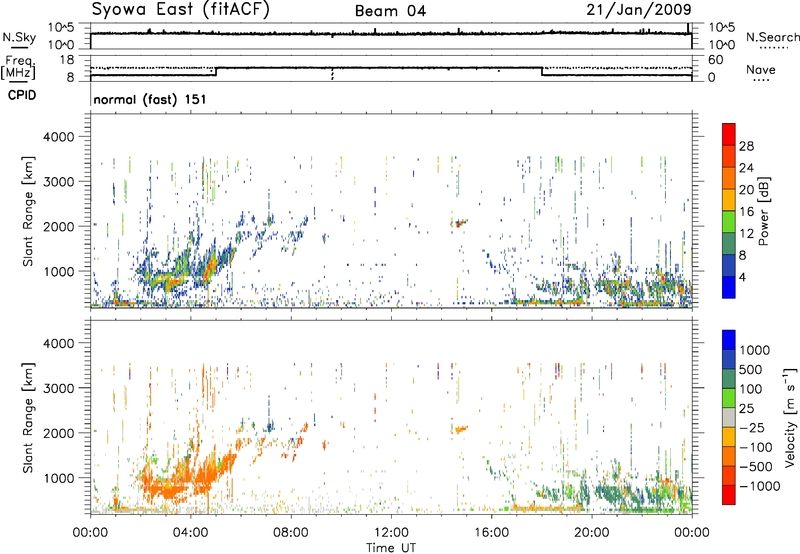Click the orange echo patch near 2000 km after 14:00 in the velocity panel
This screenshot has width=800, height=554.
[460, 430]
